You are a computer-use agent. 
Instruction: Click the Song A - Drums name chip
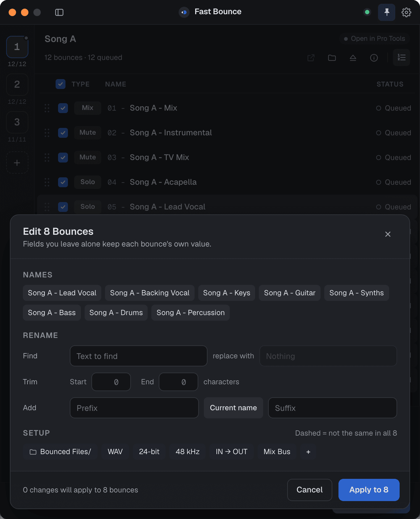pyautogui.click(x=116, y=313)
